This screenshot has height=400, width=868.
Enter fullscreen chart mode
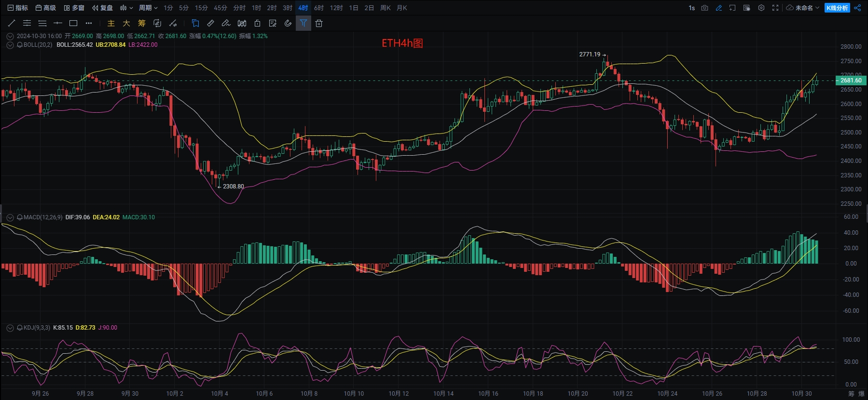(x=775, y=8)
